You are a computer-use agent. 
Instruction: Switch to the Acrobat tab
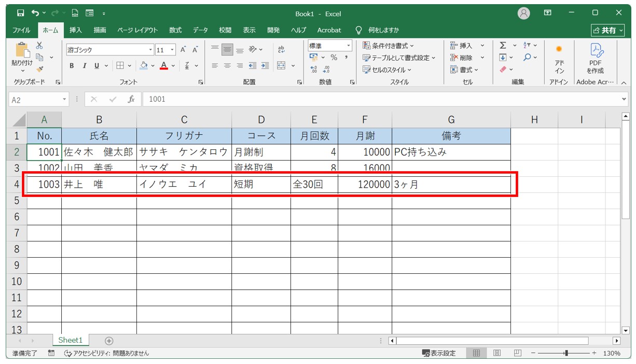point(329,30)
